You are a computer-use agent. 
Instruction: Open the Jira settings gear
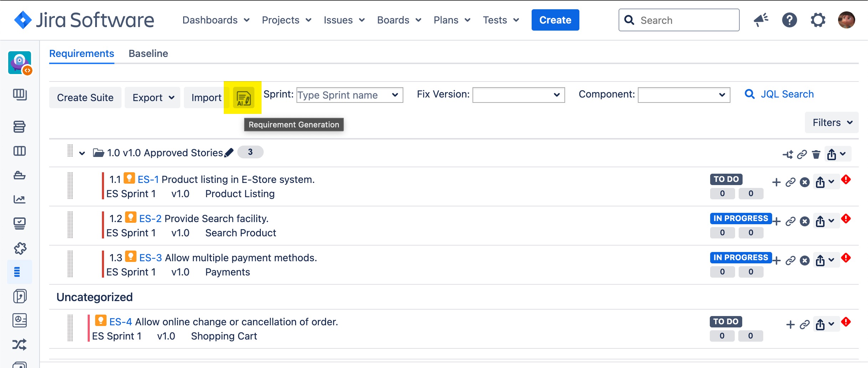click(818, 20)
